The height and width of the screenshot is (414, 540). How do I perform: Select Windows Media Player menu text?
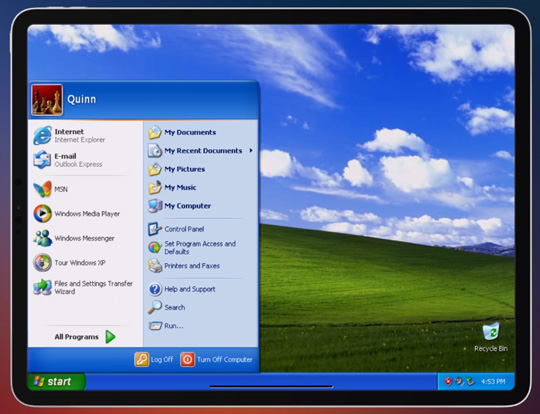pyautogui.click(x=87, y=214)
